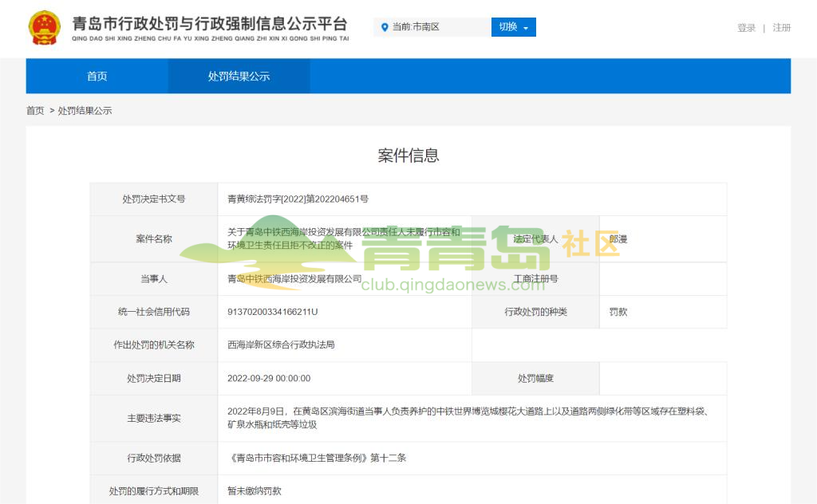Click the 主要违法事实 label cell

point(154,418)
